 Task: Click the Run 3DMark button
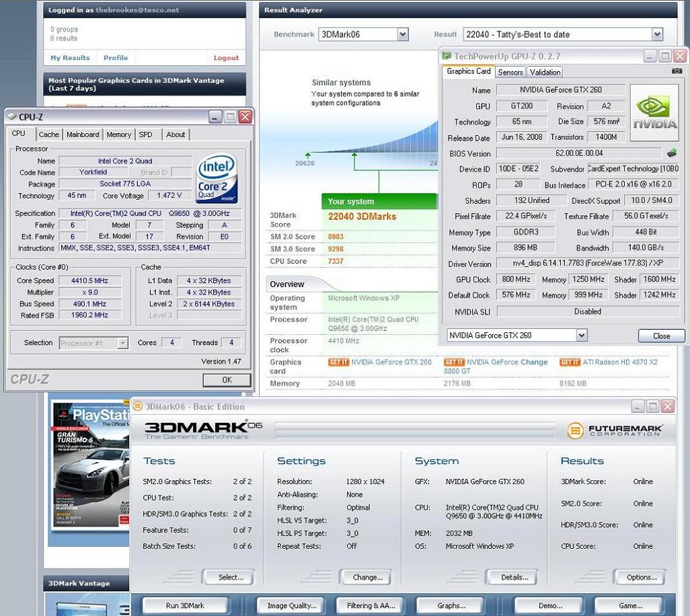click(x=185, y=606)
